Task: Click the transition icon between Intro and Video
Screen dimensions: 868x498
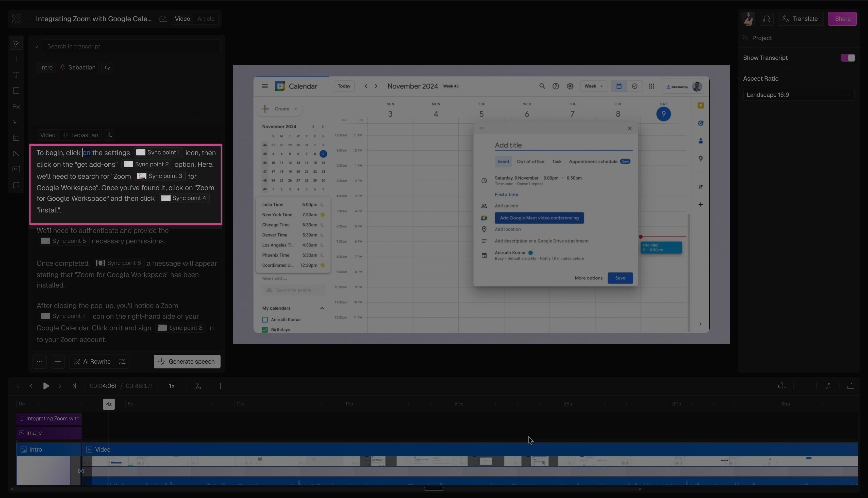Action: 81,471
